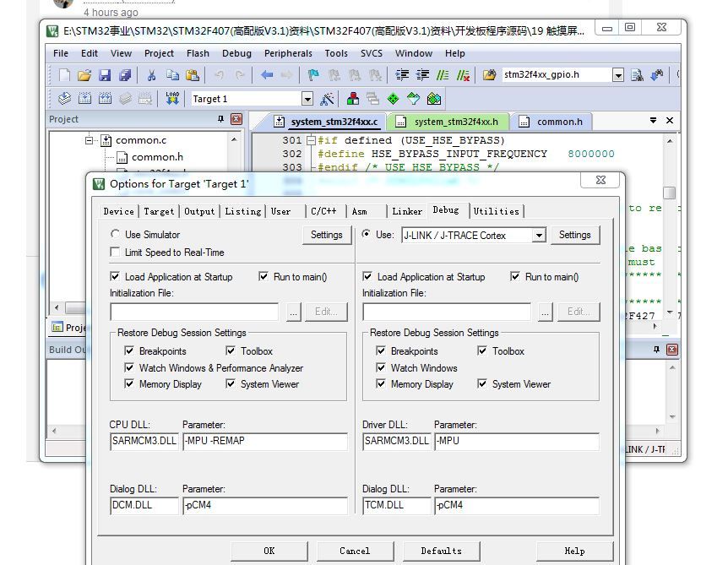The height and width of the screenshot is (565, 728).
Task: Open Select Software Packs icon
Action: tap(413, 99)
